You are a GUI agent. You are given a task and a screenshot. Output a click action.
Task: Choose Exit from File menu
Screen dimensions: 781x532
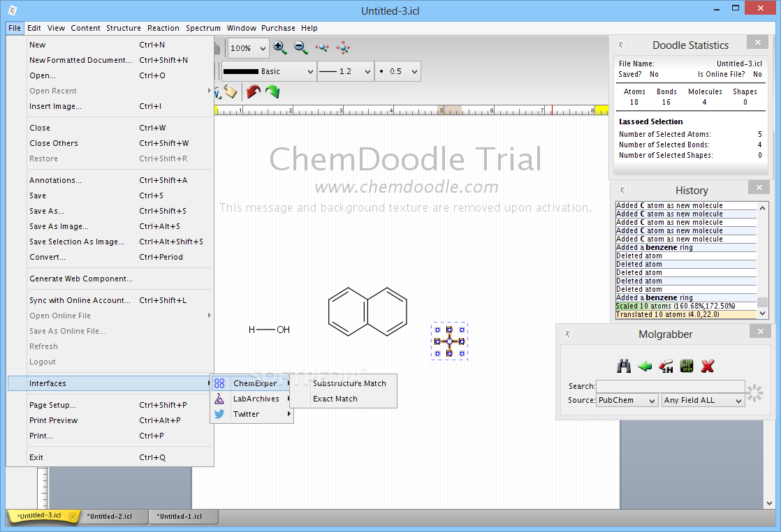[x=110, y=457]
